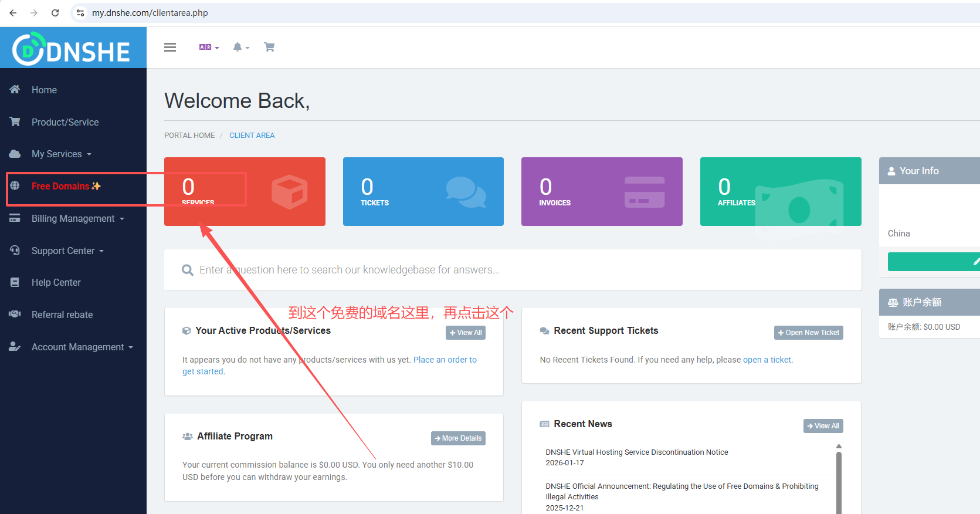The height and width of the screenshot is (514, 980).
Task: Go back using browser back arrow
Action: [13, 13]
